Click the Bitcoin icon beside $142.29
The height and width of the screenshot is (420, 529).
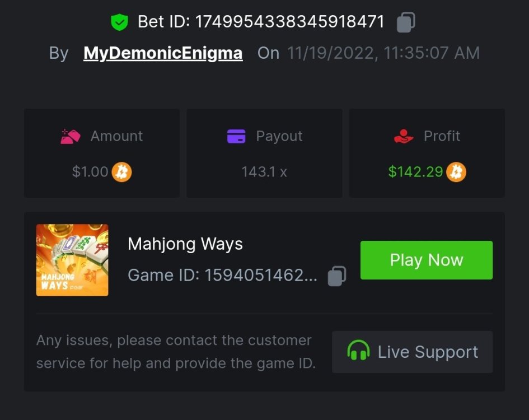tap(456, 172)
